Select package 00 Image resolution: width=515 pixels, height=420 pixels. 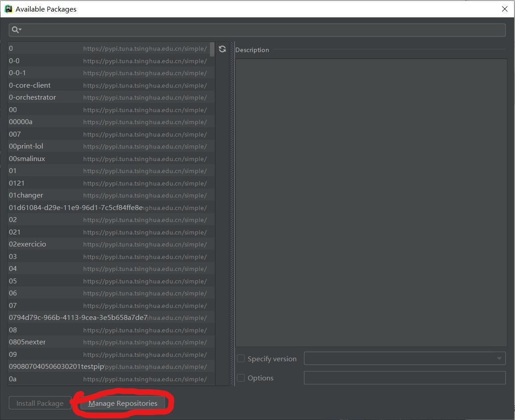click(x=111, y=110)
